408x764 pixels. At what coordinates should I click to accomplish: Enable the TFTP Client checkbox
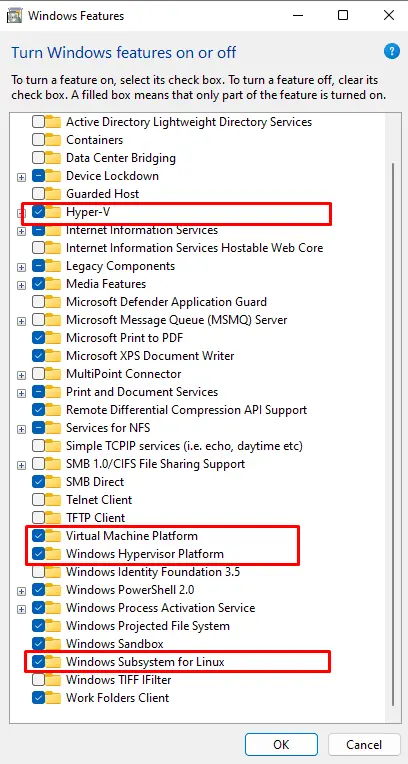coord(39,517)
